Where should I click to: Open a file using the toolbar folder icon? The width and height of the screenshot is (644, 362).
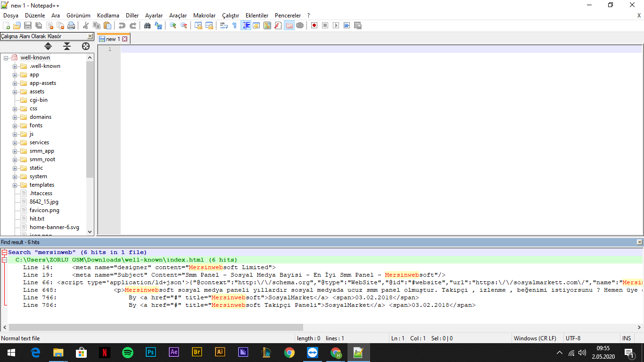click(17, 25)
